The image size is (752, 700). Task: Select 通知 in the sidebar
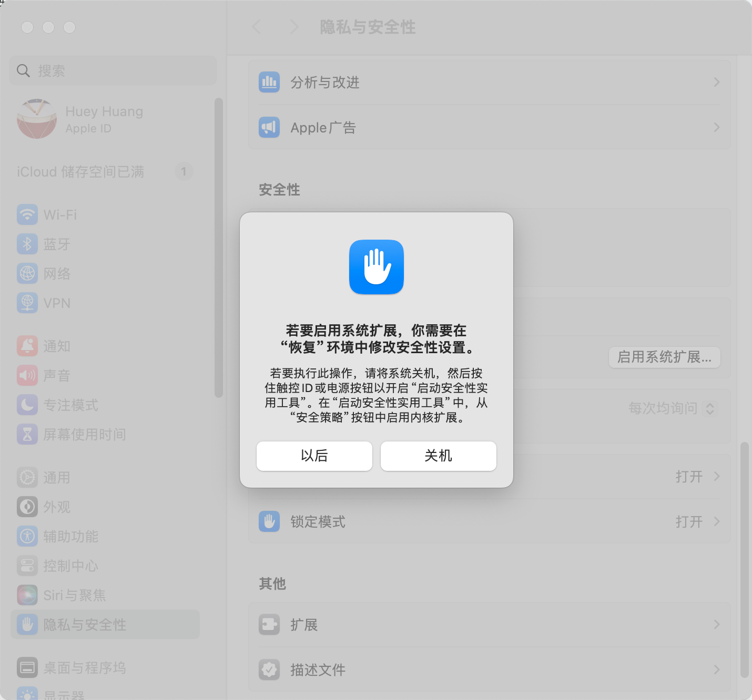coord(105,346)
